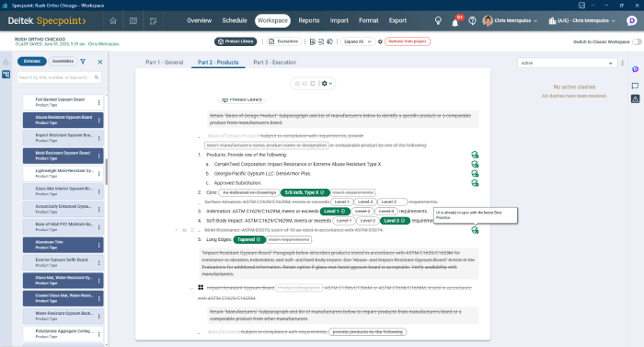Open the help question mark icon

pyautogui.click(x=472, y=21)
